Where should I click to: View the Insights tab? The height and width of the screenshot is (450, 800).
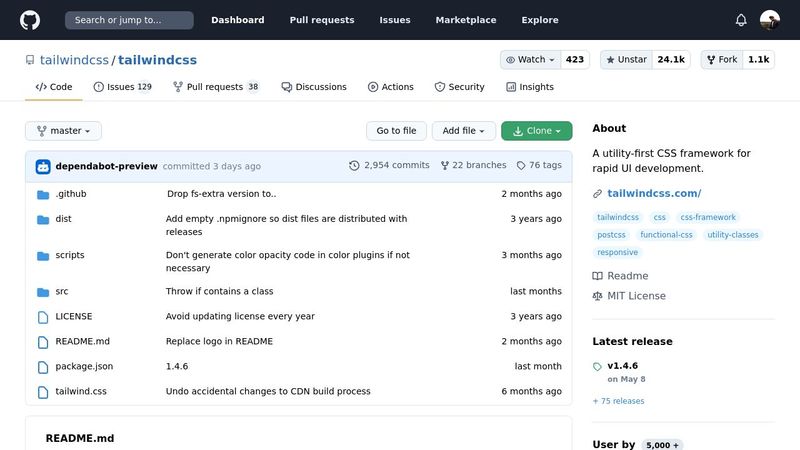pos(530,87)
